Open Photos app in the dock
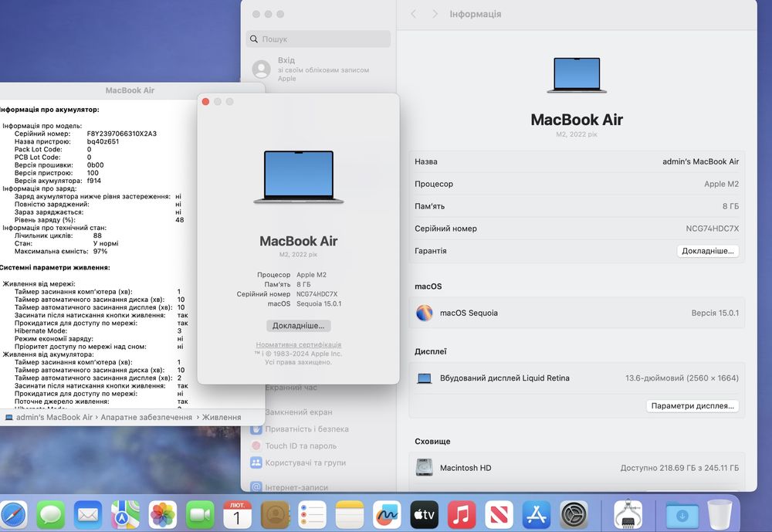 162,515
